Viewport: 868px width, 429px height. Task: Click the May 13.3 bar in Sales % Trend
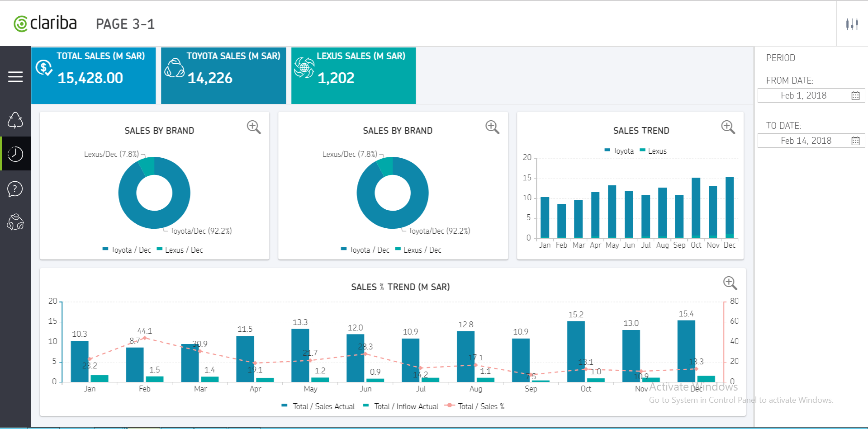point(300,355)
